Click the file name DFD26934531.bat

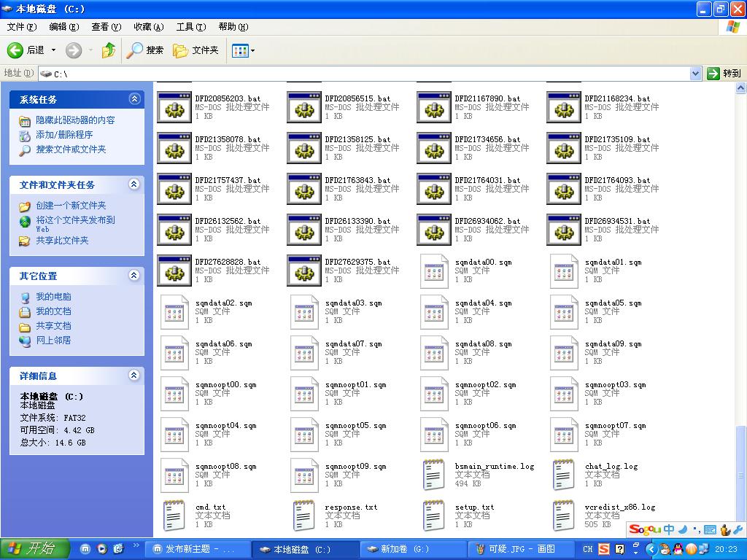(x=617, y=221)
